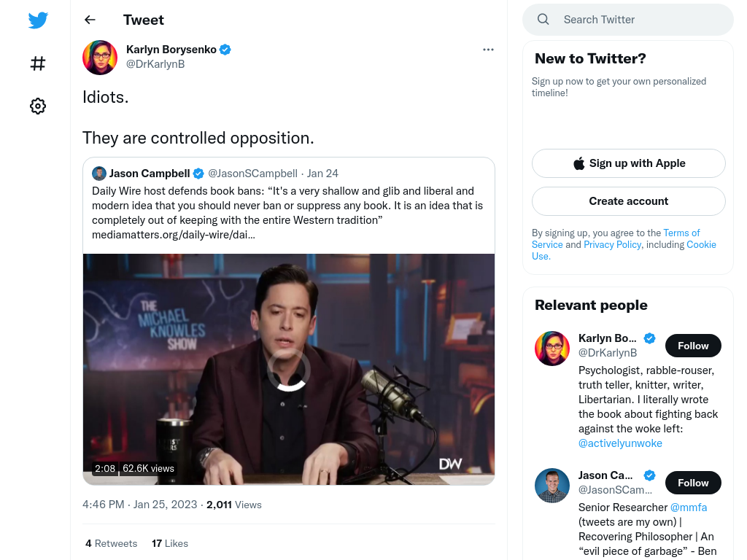Open the Settings gear icon

tap(38, 106)
